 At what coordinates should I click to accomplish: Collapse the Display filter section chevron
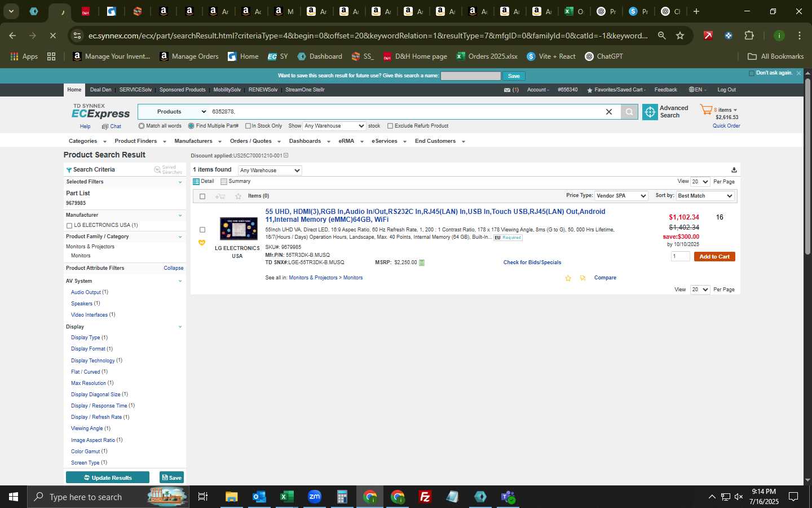click(180, 327)
